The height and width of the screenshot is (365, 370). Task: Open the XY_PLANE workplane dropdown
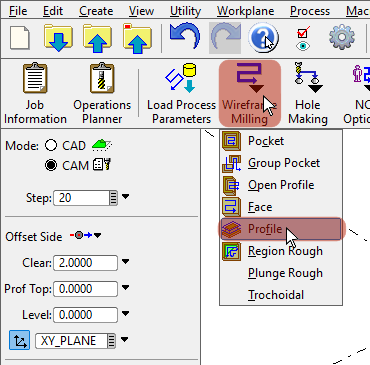125,340
